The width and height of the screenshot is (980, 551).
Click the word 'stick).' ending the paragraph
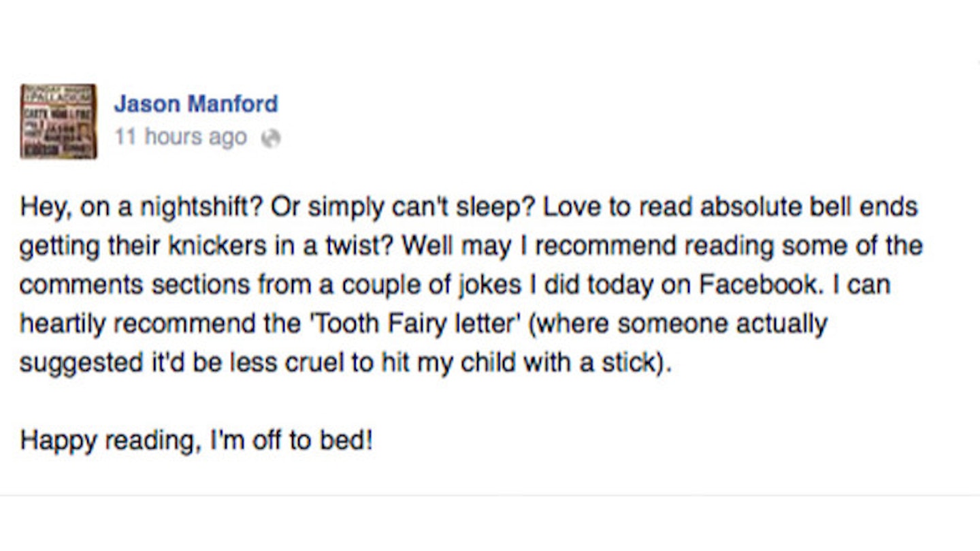tap(636, 363)
